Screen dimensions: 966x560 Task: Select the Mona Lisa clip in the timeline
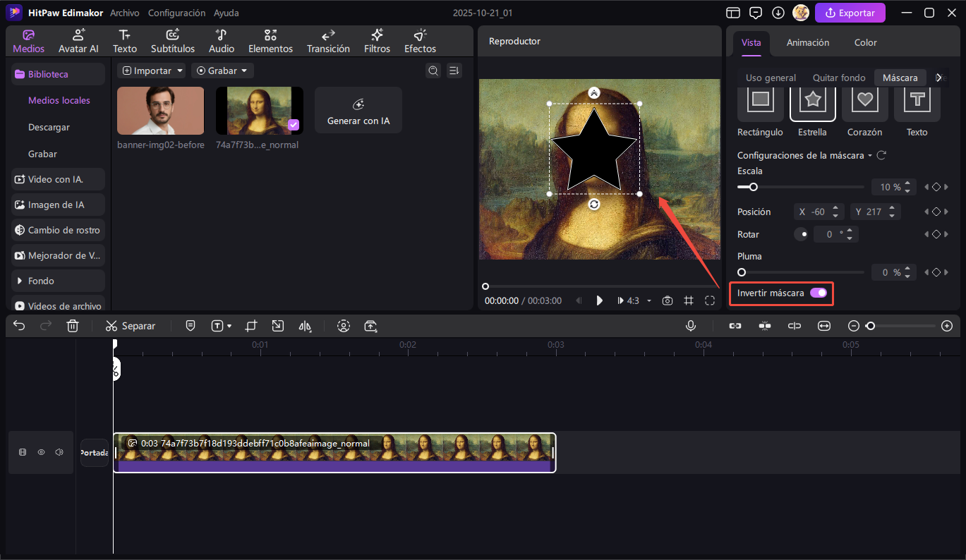tap(335, 452)
